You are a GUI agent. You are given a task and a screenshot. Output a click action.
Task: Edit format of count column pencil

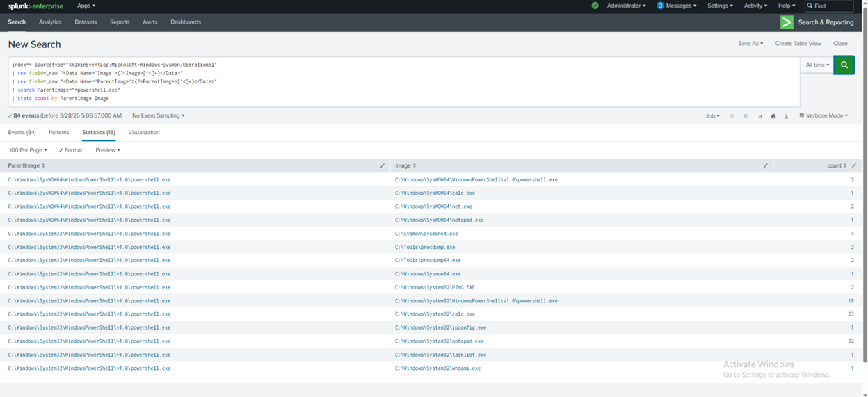click(854, 165)
